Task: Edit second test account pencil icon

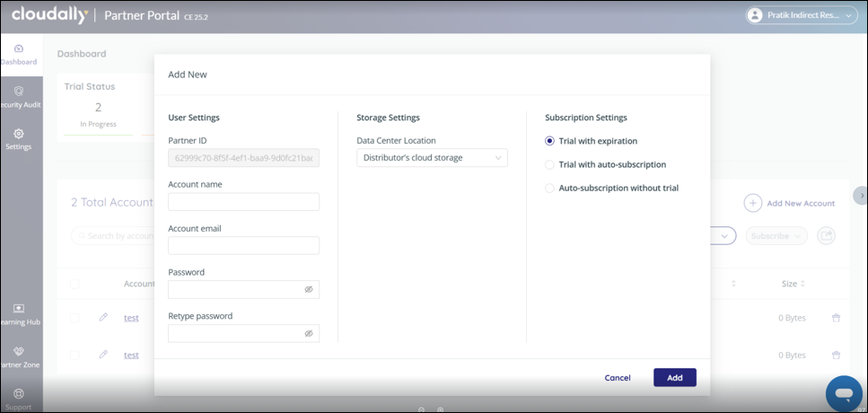Action: point(103,355)
